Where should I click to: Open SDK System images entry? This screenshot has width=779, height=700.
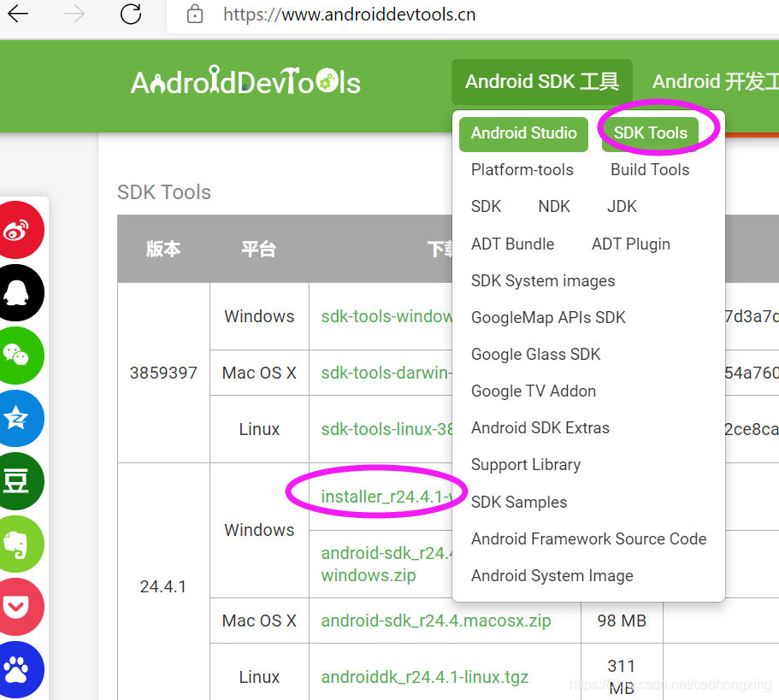pyautogui.click(x=543, y=281)
